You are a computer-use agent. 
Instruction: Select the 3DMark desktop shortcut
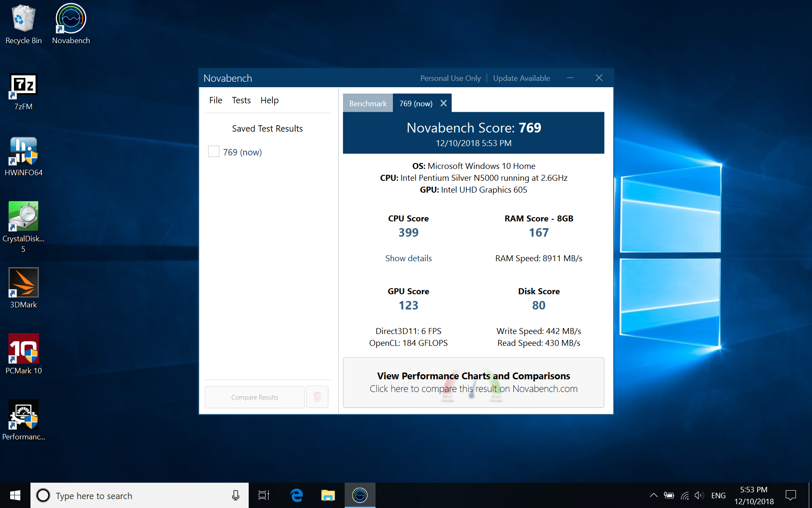[24, 289]
